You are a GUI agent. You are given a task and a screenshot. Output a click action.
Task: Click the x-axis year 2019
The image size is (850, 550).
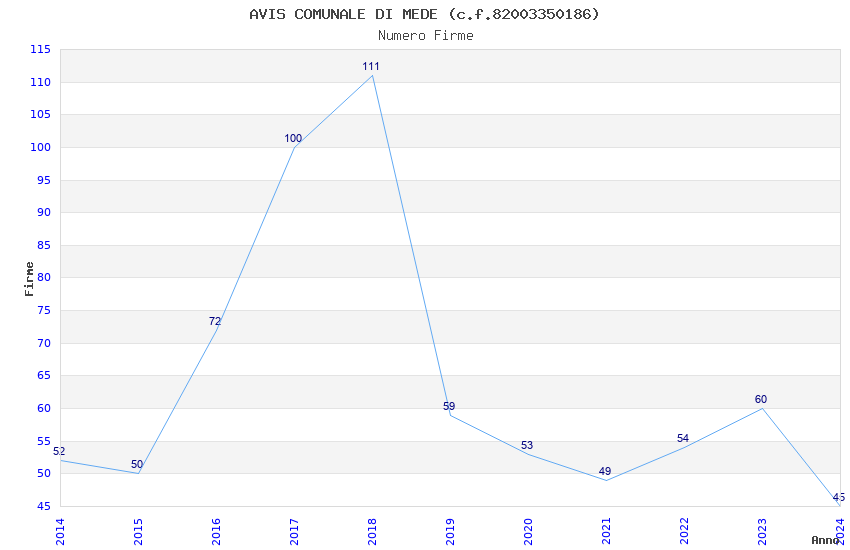point(450,532)
